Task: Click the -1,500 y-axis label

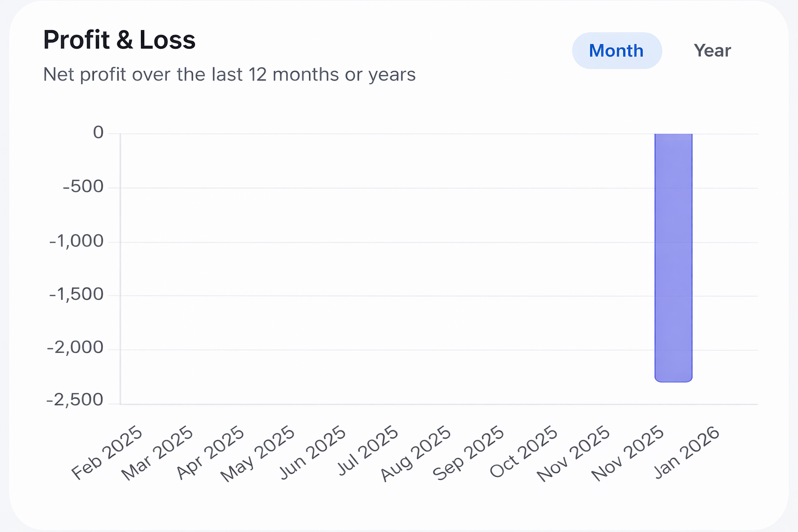Action: click(x=76, y=295)
